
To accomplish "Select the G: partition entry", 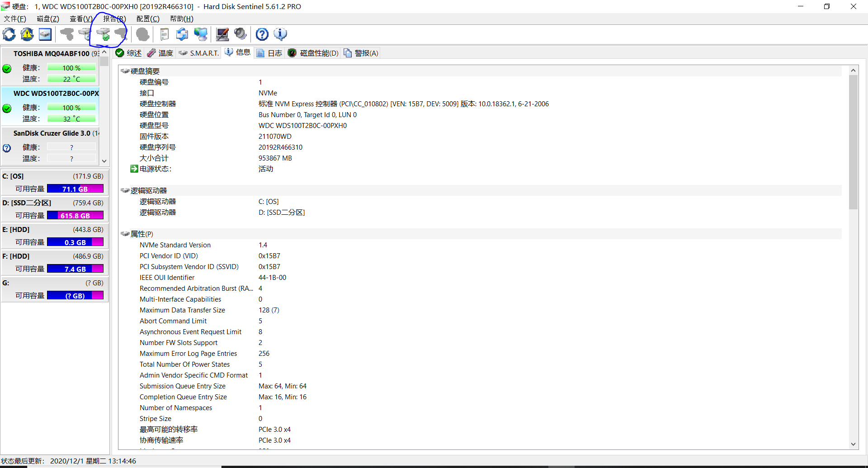I will click(x=54, y=289).
